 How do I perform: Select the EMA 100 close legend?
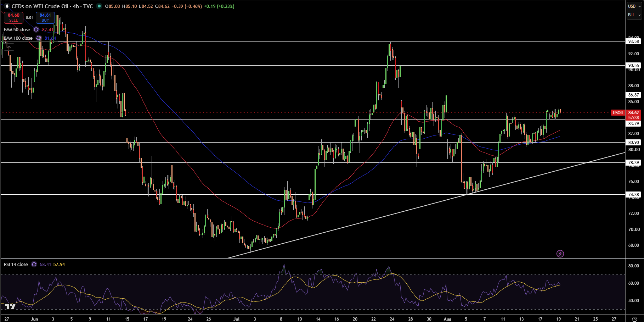[x=18, y=38]
